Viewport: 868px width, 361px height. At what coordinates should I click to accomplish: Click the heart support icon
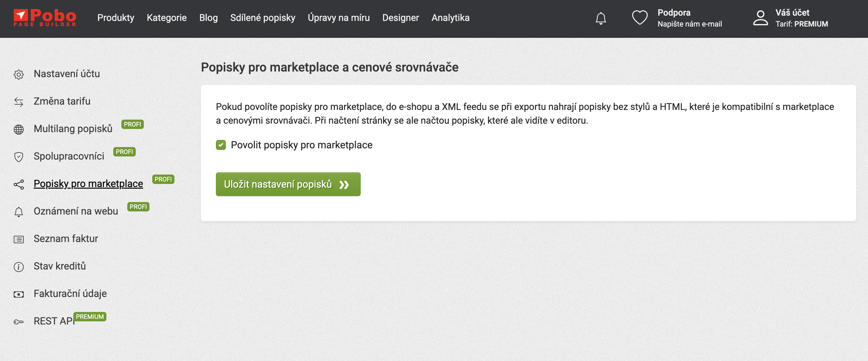640,17
